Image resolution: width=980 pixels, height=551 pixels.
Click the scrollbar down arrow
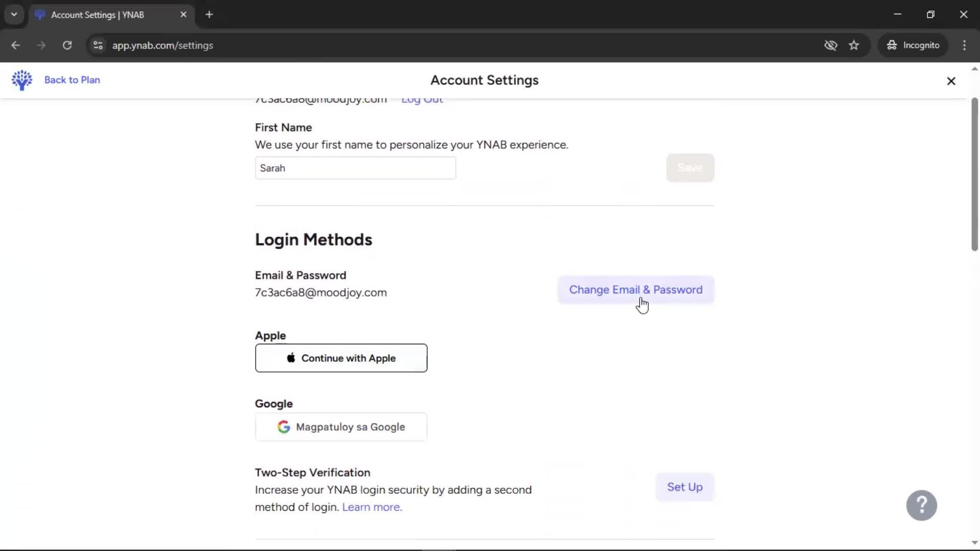pyautogui.click(x=974, y=543)
